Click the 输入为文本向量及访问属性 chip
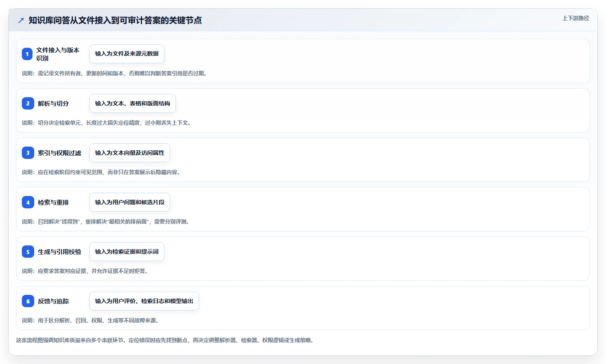 click(130, 153)
